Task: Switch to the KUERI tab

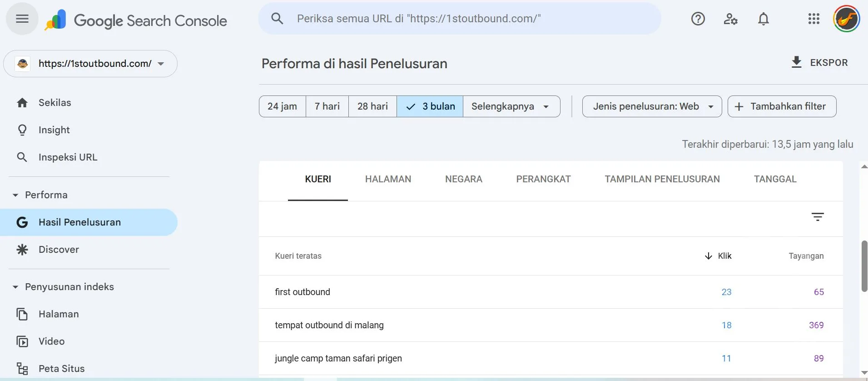Action: tap(318, 179)
